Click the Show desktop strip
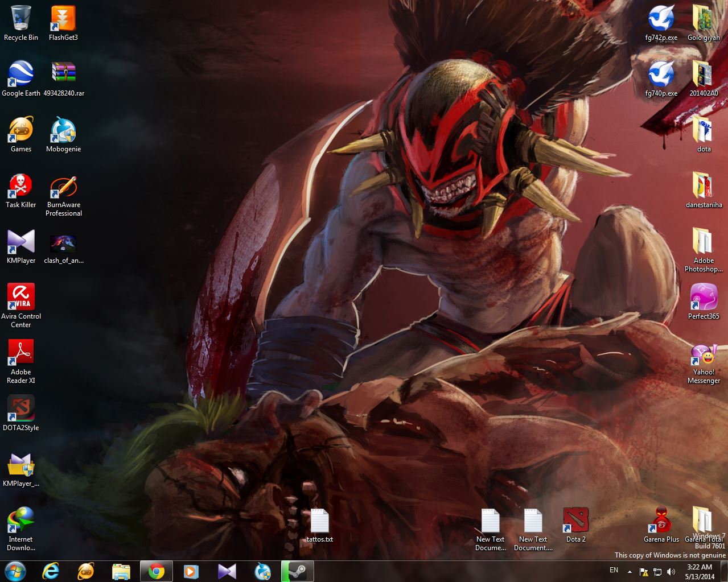This screenshot has height=582, width=728. [724, 571]
